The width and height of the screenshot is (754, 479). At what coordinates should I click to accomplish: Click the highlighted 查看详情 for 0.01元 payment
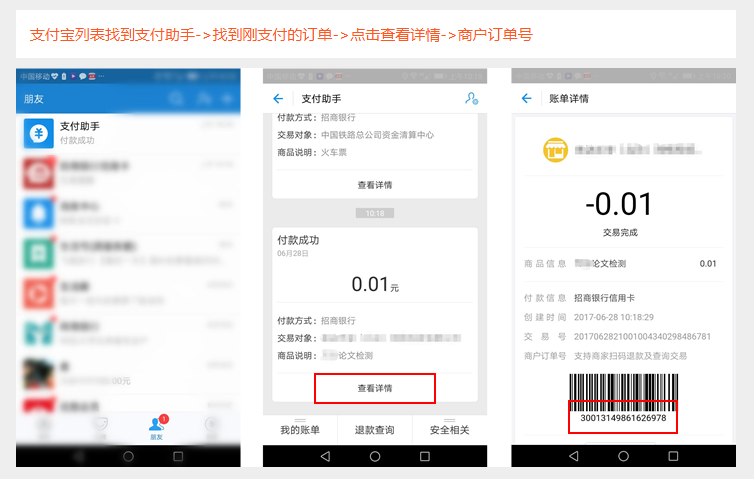point(375,388)
